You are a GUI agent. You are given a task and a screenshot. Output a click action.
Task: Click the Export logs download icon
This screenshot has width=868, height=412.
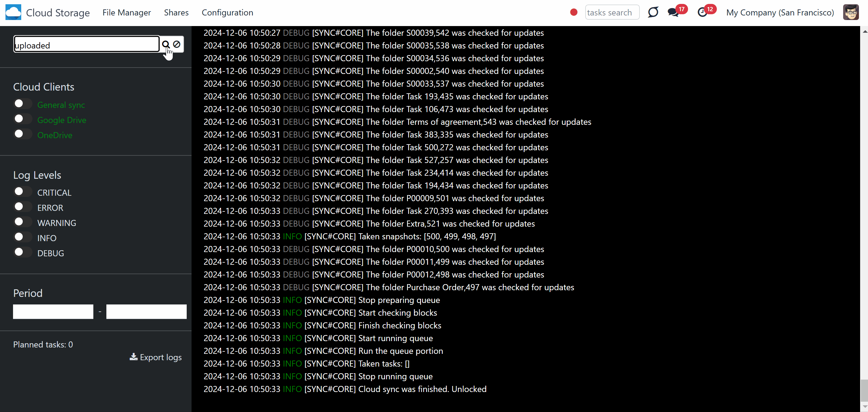133,357
